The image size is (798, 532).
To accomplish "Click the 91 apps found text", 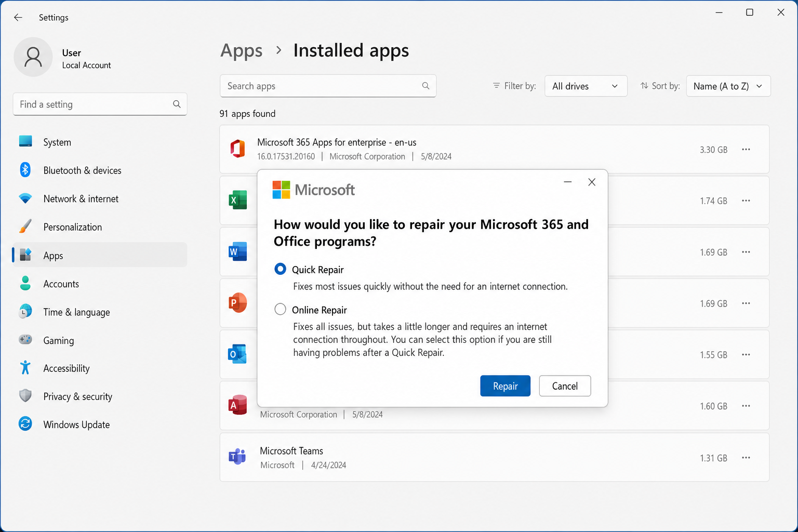I will coord(247,114).
